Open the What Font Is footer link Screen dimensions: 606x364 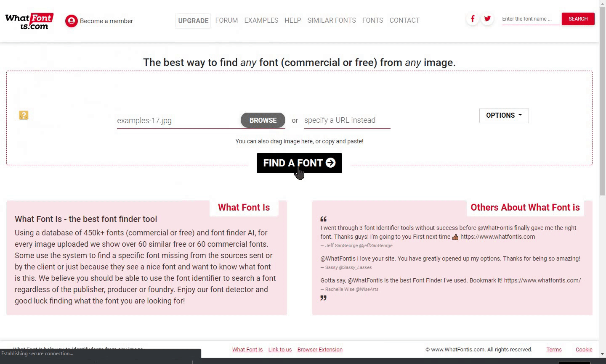247,350
